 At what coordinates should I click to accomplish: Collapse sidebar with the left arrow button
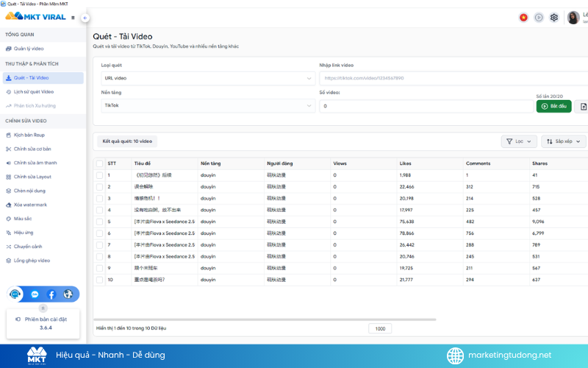tap(85, 18)
